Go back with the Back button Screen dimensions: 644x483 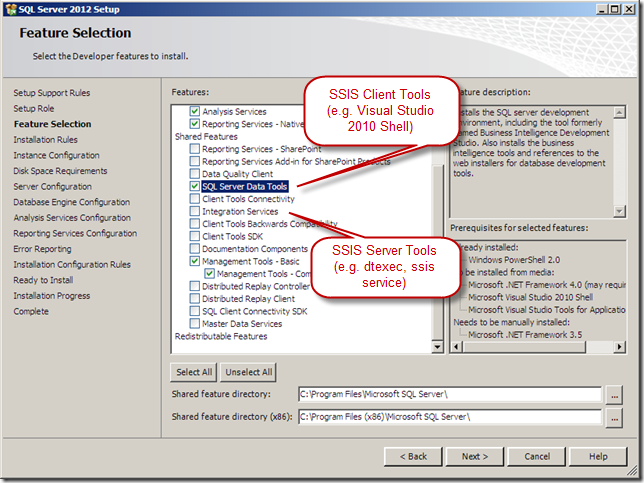click(413, 456)
